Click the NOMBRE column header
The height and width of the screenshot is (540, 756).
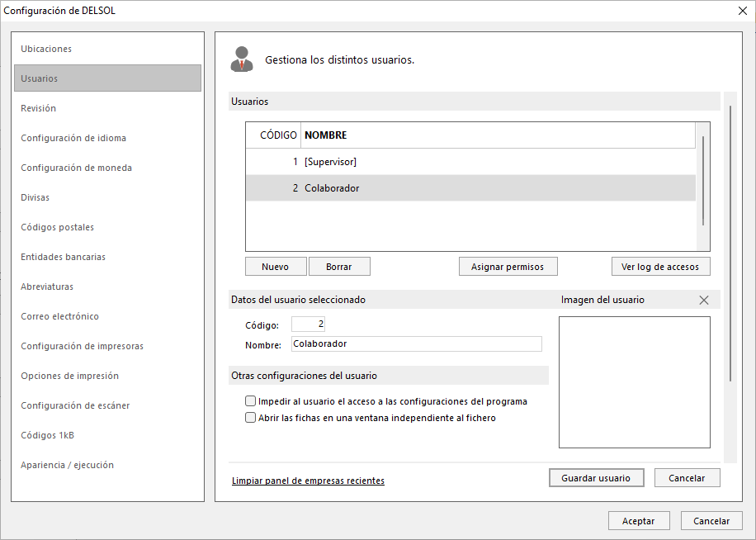(x=498, y=135)
